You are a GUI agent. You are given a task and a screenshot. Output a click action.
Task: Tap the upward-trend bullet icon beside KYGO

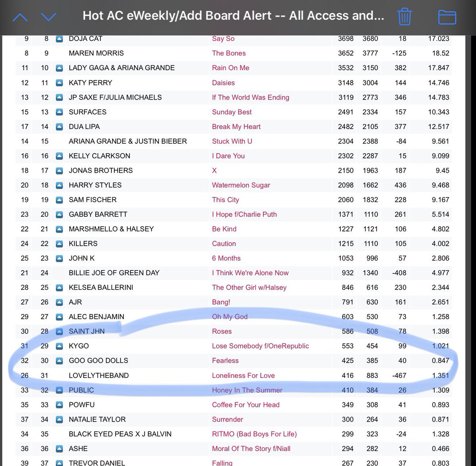click(x=59, y=346)
